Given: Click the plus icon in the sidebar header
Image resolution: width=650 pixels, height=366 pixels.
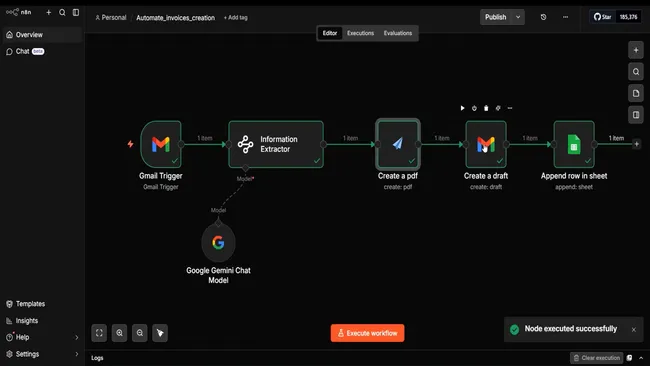Looking at the screenshot, I should pos(49,12).
